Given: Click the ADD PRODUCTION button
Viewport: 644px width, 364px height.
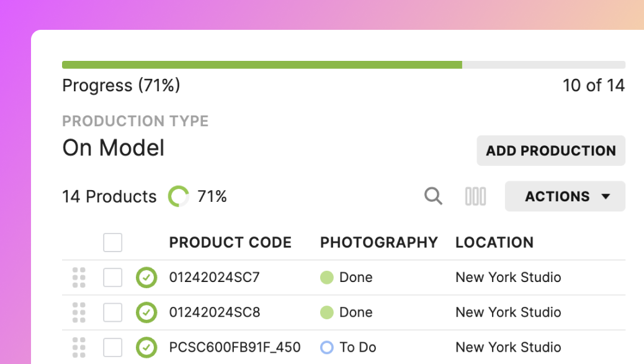Looking at the screenshot, I should point(550,150).
